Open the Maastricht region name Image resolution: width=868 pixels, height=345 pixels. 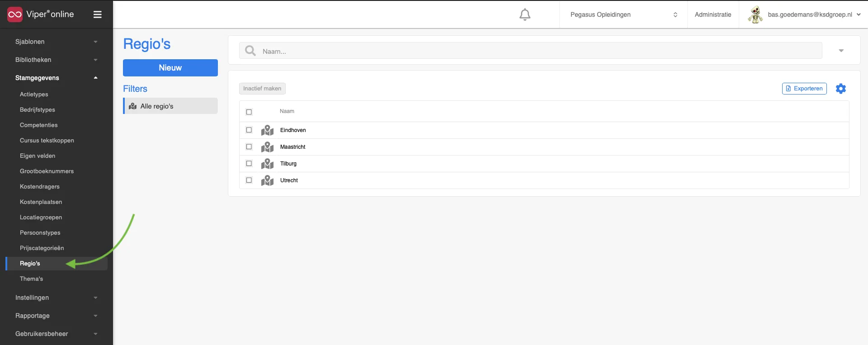coord(293,147)
